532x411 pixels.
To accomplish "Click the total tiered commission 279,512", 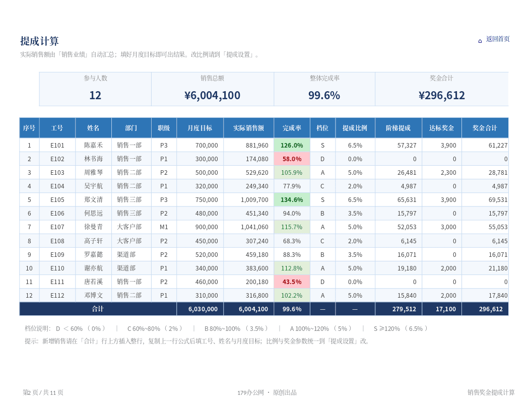I will click(x=404, y=309).
